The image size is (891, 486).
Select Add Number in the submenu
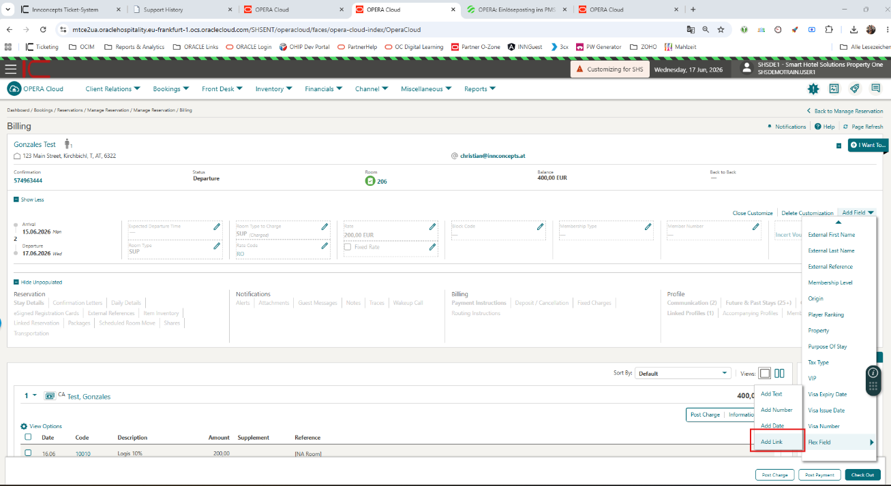coord(776,410)
